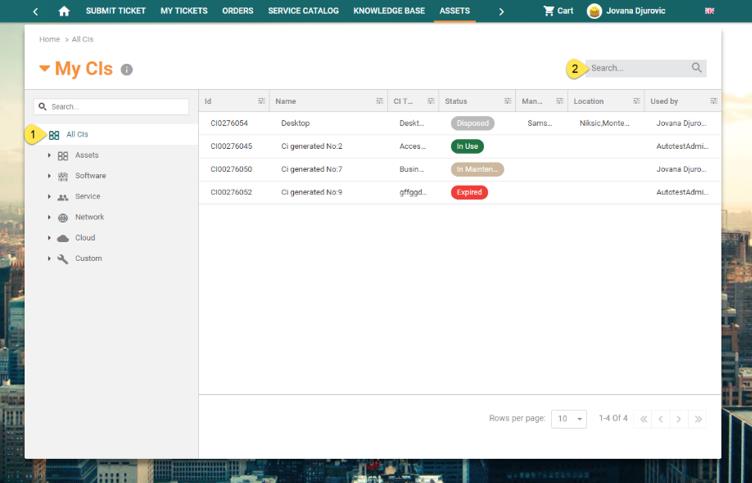Click filter icon in Name column header
This screenshot has height=483, width=752.
click(380, 101)
